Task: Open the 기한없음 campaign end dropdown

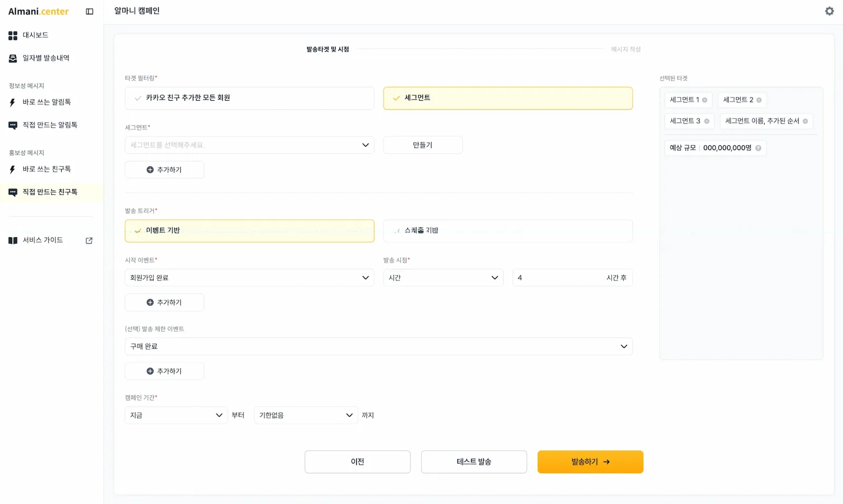Action: (x=306, y=415)
